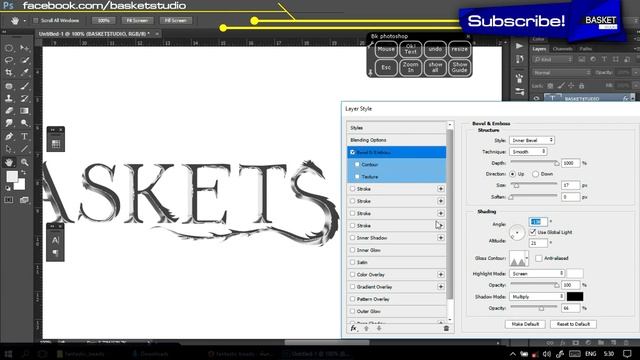Select the Path Selection tool
This screenshot has height=360, width=640.
9,149
